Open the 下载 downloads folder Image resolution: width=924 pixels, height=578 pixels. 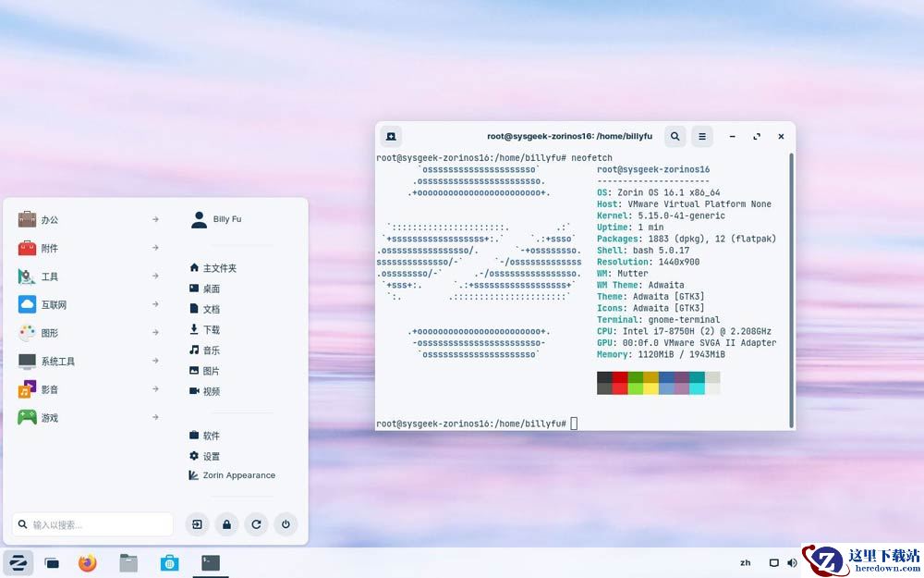[x=205, y=330]
